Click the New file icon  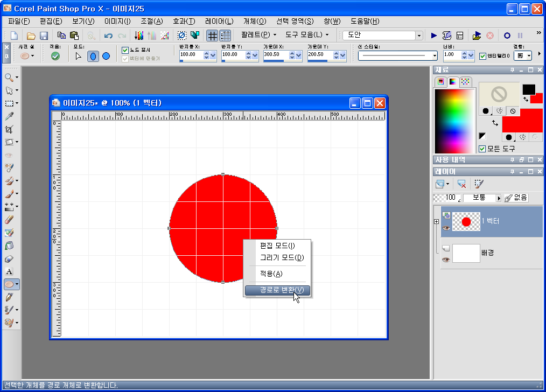(15, 36)
